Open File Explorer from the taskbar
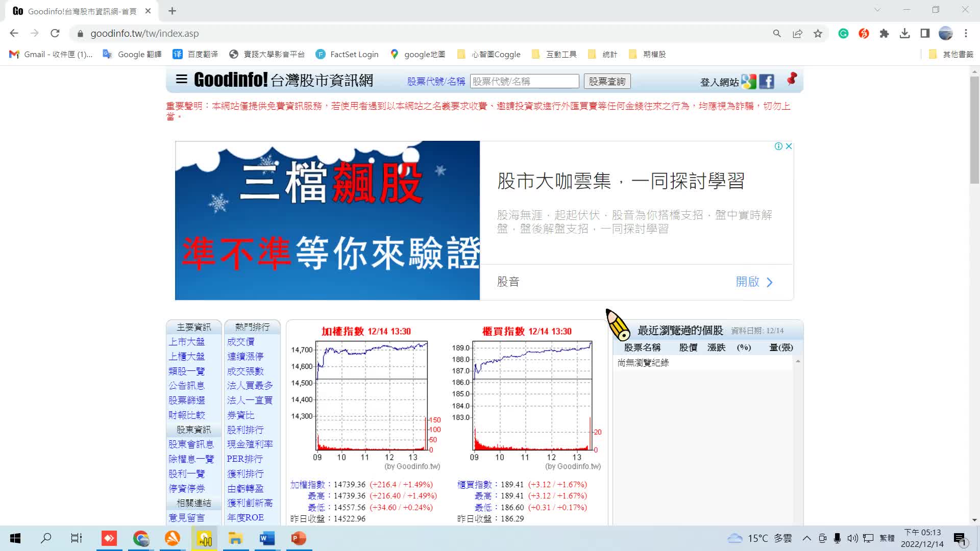This screenshot has height=551, width=980. tap(235, 538)
